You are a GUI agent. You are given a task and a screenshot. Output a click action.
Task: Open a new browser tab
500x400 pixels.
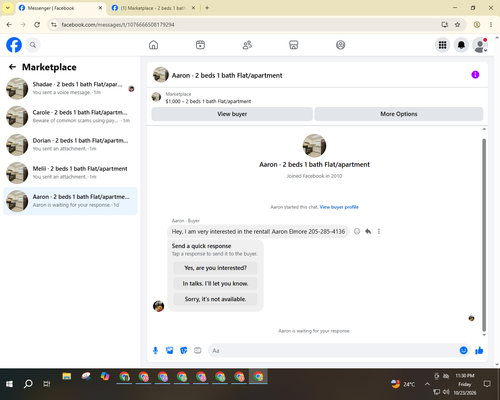tap(207, 8)
